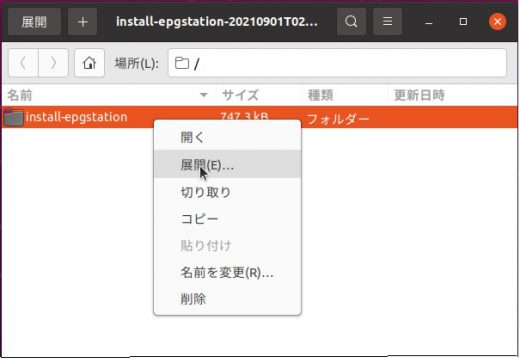The width and height of the screenshot is (520, 363).
Task: Go forward with the right arrow
Action: pos(53,63)
